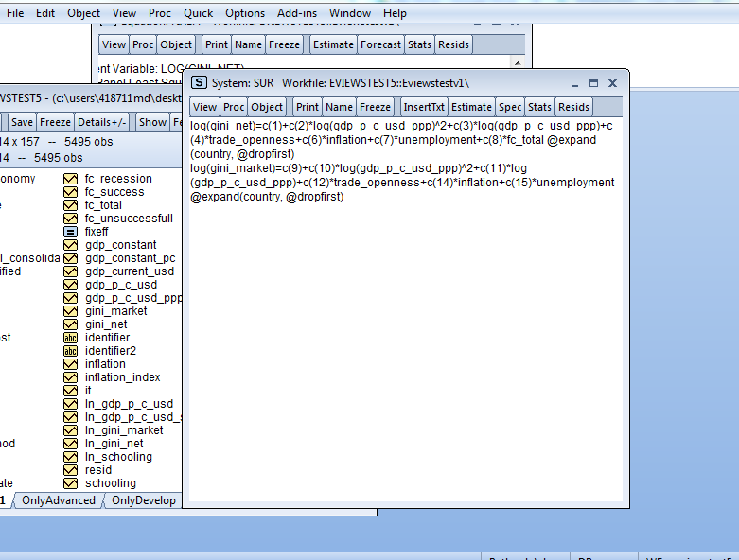Click the series icon beside fc_total

pos(70,205)
